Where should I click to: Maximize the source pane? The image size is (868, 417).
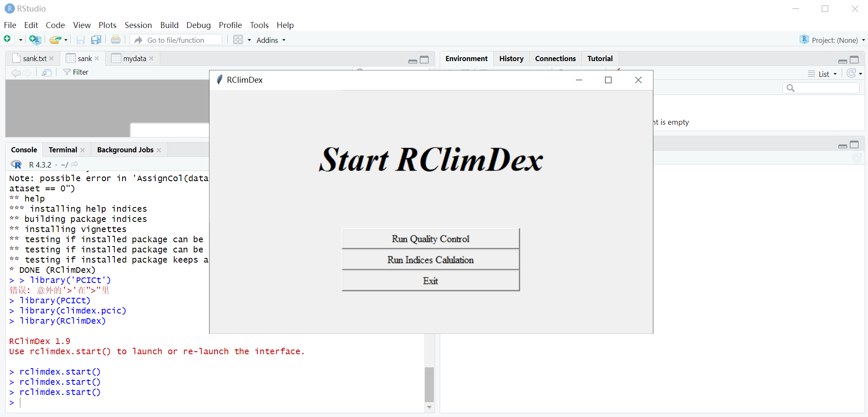[x=424, y=60]
